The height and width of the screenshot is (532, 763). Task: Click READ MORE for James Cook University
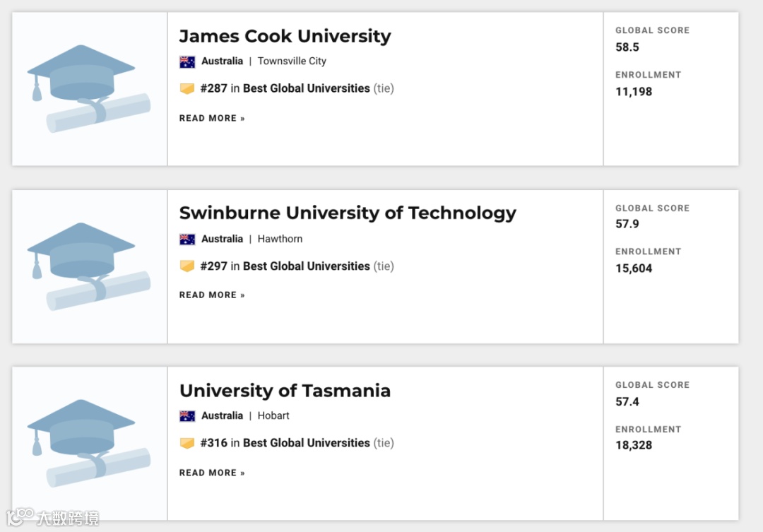pos(212,118)
